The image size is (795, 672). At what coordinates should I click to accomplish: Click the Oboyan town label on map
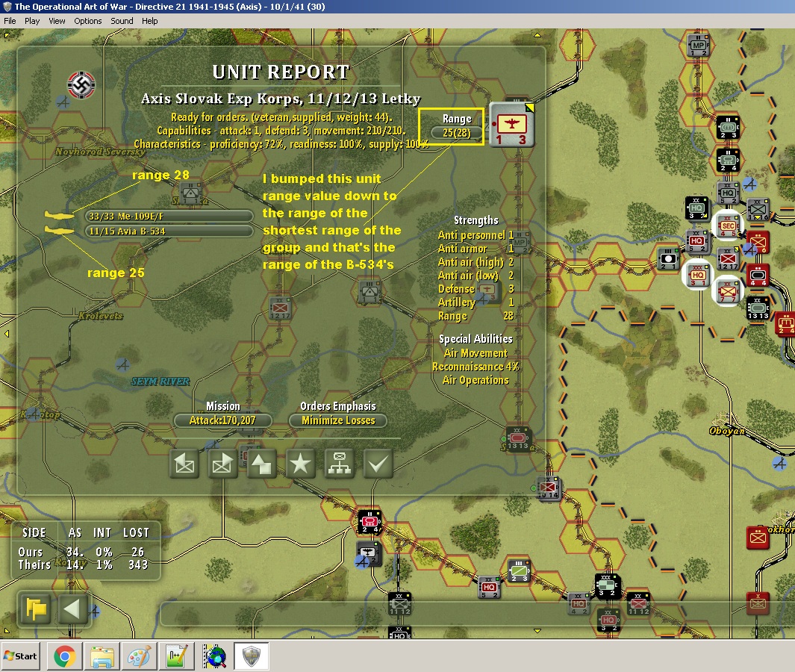(727, 431)
